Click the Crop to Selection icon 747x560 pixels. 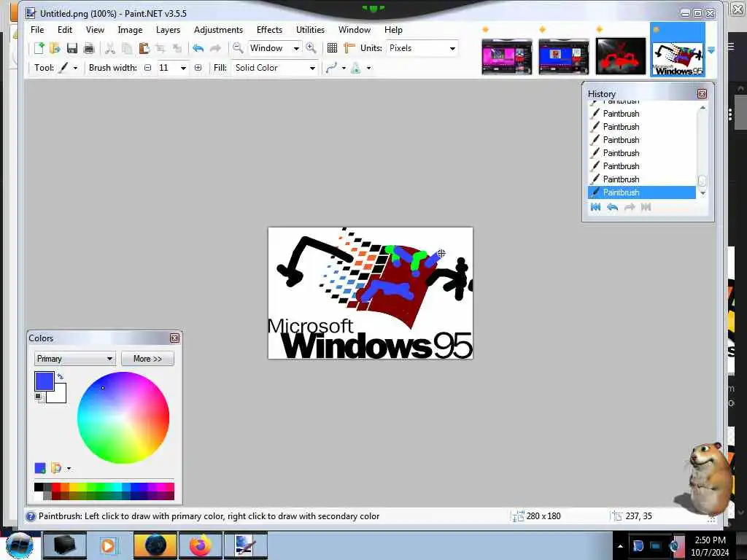click(160, 48)
